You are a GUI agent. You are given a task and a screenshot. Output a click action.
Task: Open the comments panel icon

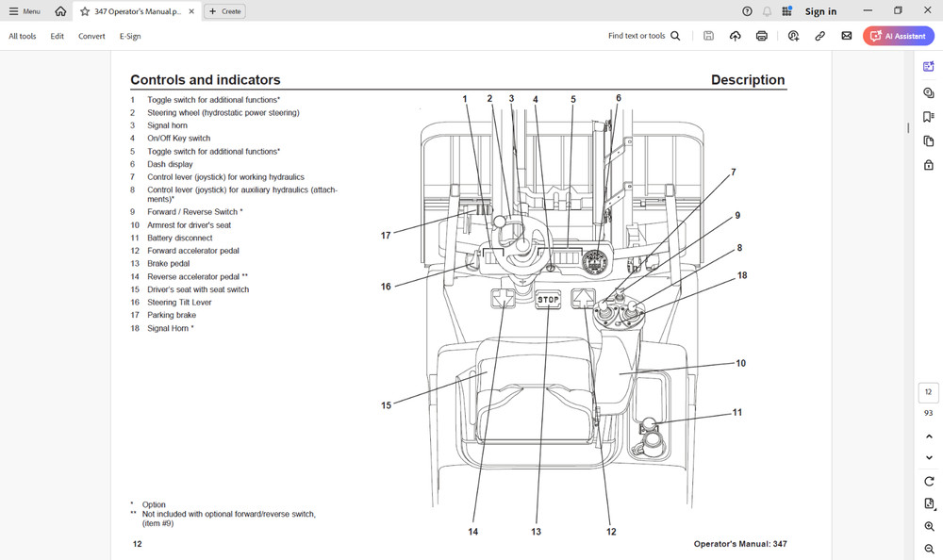(x=929, y=92)
